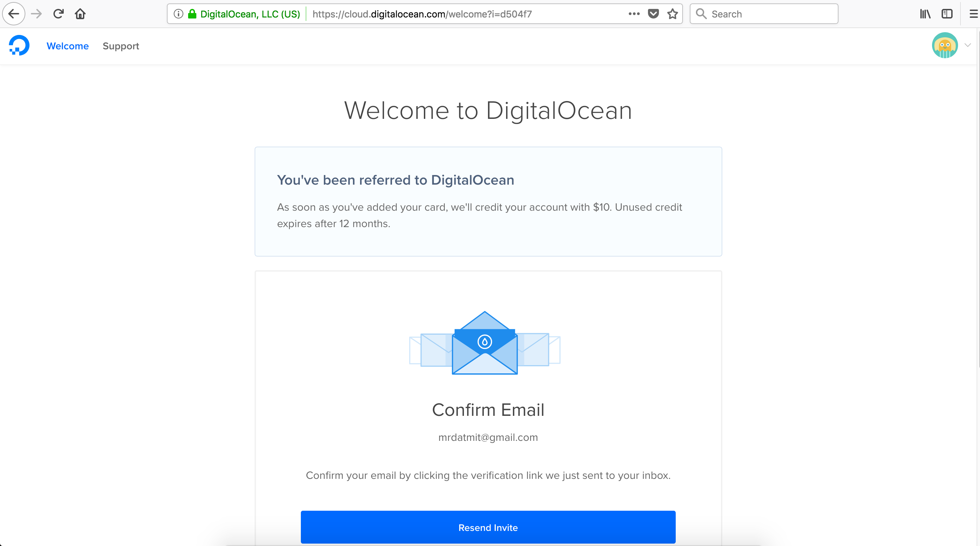Viewport: 980px width, 546px height.
Task: Click the Resend Invite button
Action: pyautogui.click(x=488, y=527)
